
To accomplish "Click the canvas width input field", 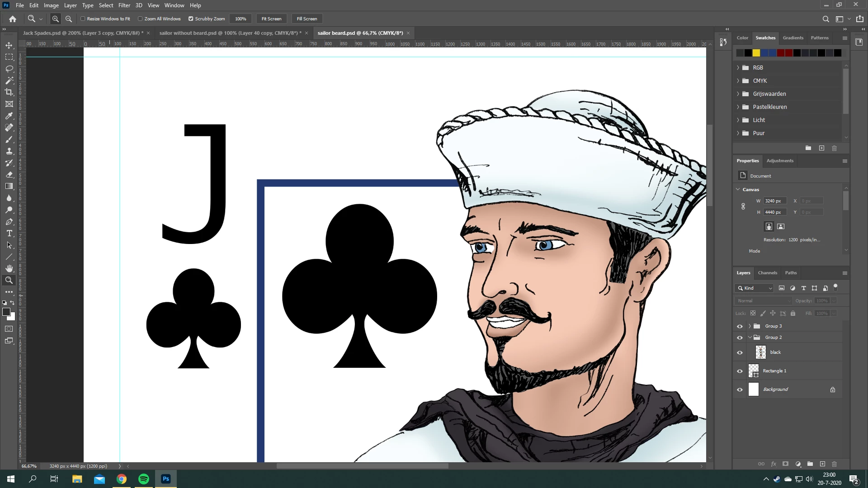I will click(x=774, y=201).
